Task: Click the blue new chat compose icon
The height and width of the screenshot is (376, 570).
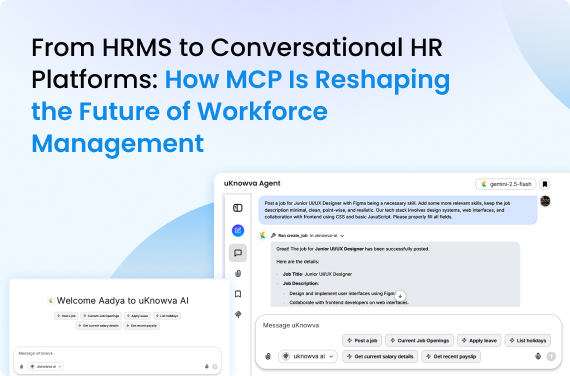Action: click(238, 230)
